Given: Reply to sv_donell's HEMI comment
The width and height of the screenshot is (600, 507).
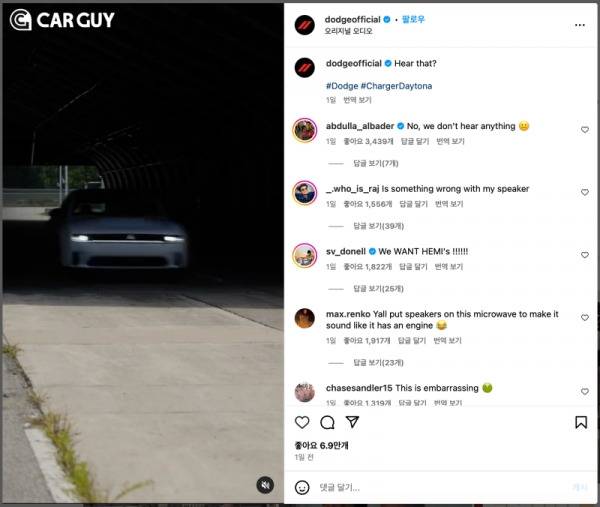Looking at the screenshot, I should (x=413, y=267).
